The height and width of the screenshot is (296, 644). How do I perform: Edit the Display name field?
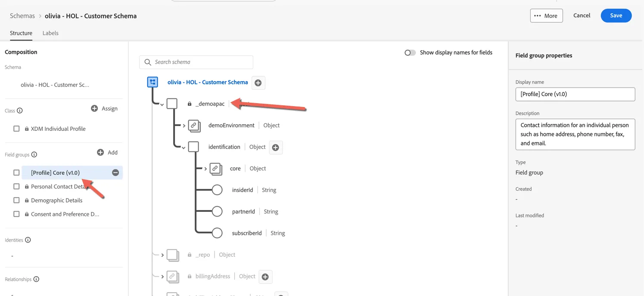tap(575, 94)
